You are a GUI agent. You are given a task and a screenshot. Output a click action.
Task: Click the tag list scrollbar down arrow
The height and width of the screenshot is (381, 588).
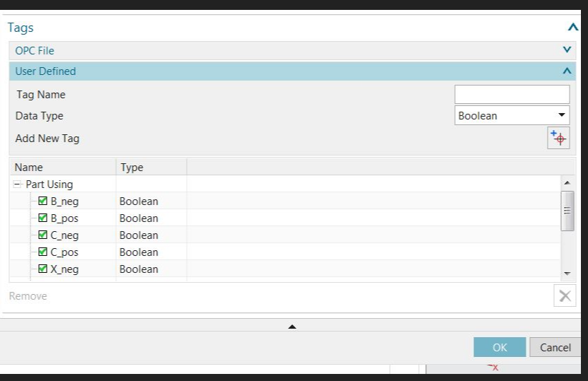(x=567, y=274)
